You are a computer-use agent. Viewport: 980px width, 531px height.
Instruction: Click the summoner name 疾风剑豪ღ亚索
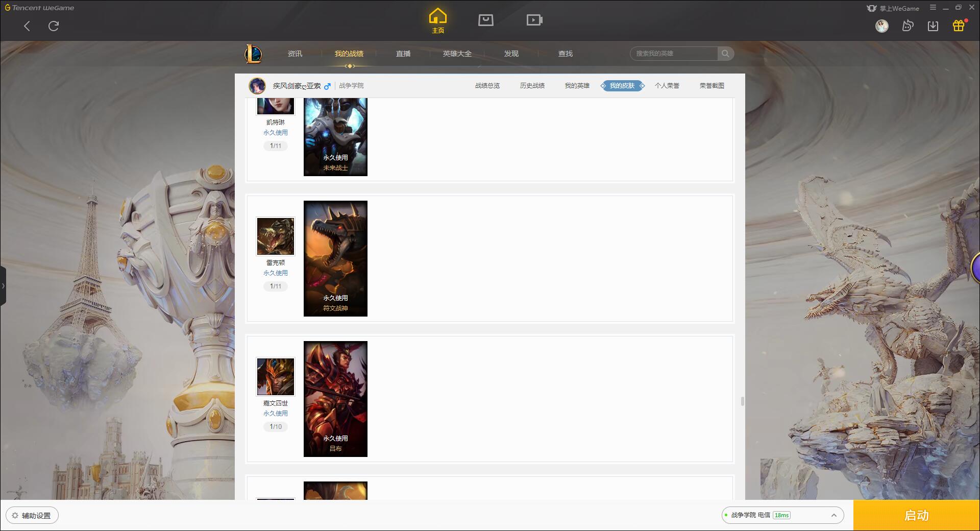coord(297,86)
